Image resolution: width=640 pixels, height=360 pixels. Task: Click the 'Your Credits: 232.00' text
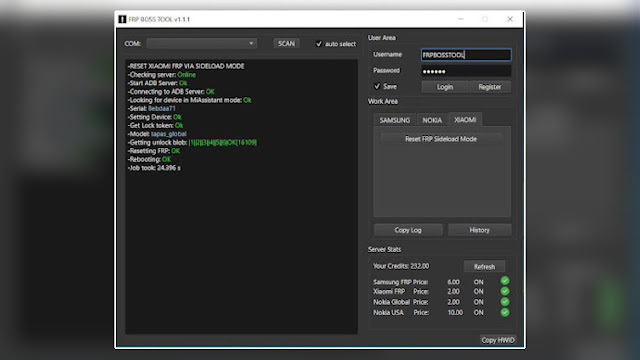pos(401,266)
